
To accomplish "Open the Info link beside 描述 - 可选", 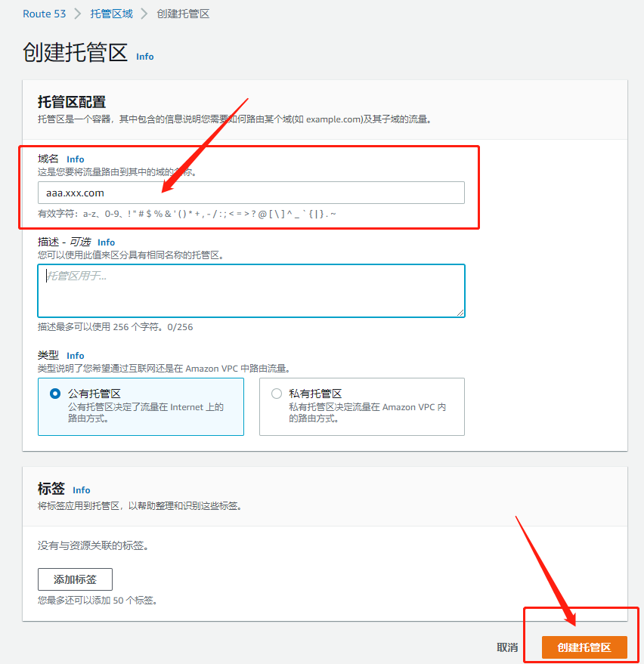I will [x=106, y=242].
